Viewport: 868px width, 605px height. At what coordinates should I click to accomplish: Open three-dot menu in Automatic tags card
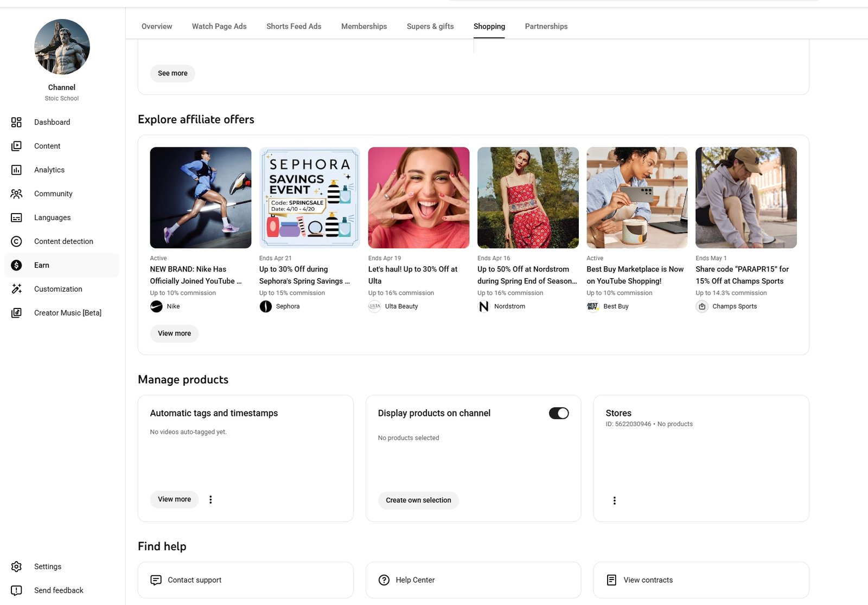(x=210, y=499)
